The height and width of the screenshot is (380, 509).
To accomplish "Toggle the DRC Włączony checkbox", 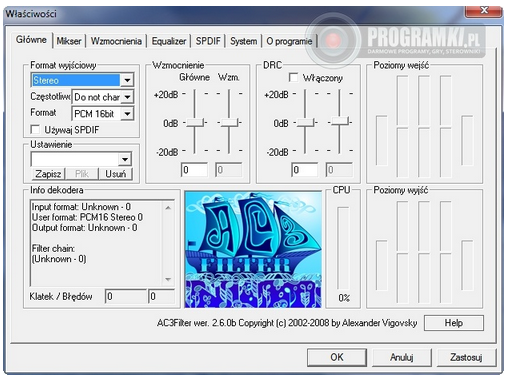I will pyautogui.click(x=293, y=78).
